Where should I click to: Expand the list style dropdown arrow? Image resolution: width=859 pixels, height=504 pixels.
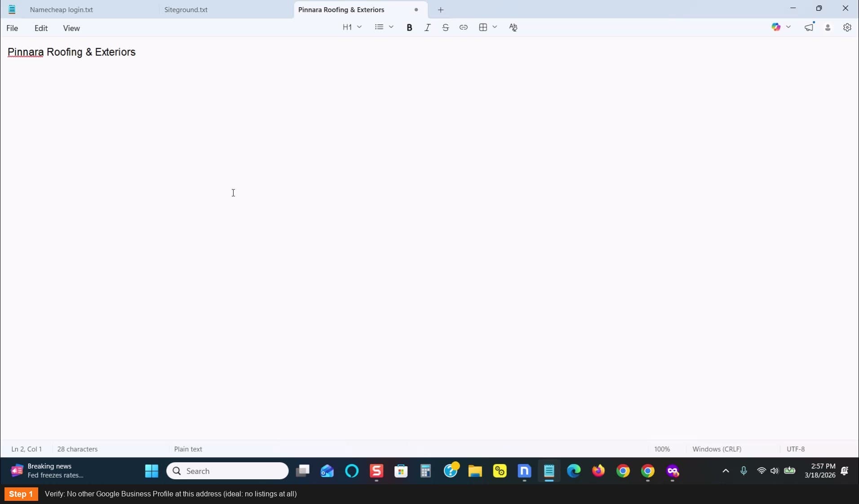click(x=391, y=27)
